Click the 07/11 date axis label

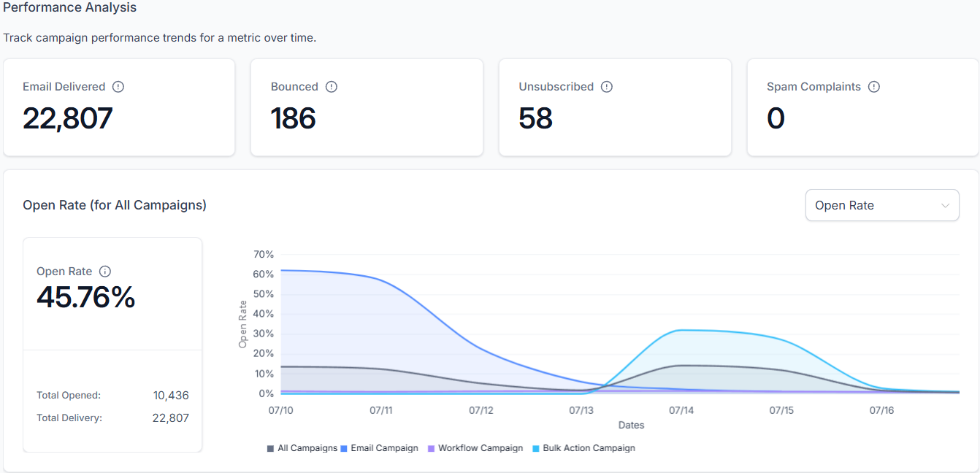(381, 411)
